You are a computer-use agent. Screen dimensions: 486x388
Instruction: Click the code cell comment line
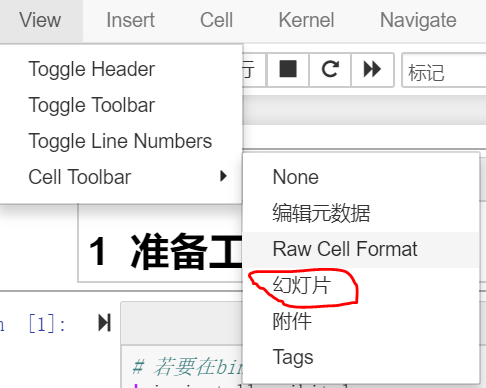coord(189,367)
